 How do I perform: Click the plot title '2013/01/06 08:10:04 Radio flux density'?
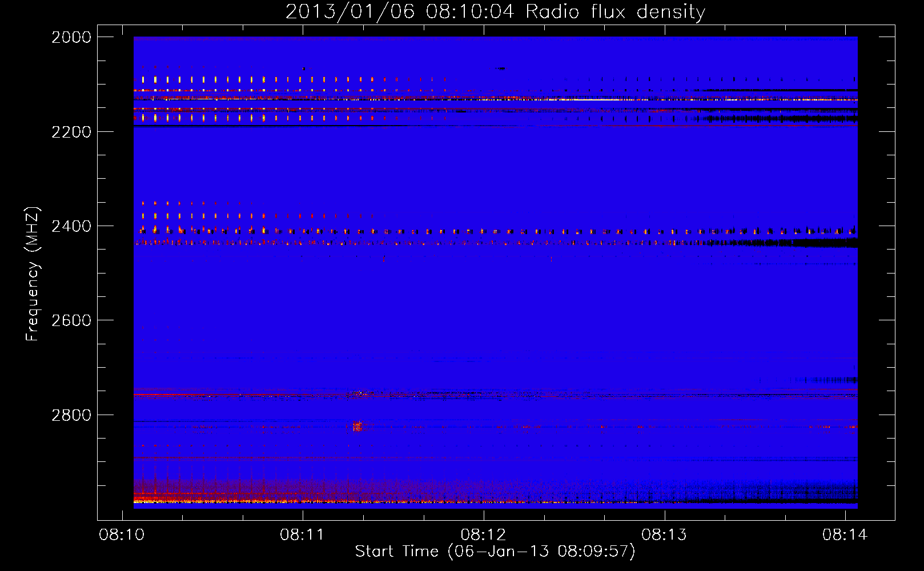495,11
